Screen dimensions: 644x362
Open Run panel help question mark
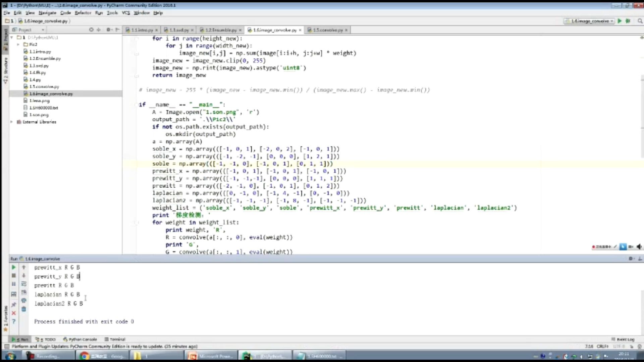13,321
